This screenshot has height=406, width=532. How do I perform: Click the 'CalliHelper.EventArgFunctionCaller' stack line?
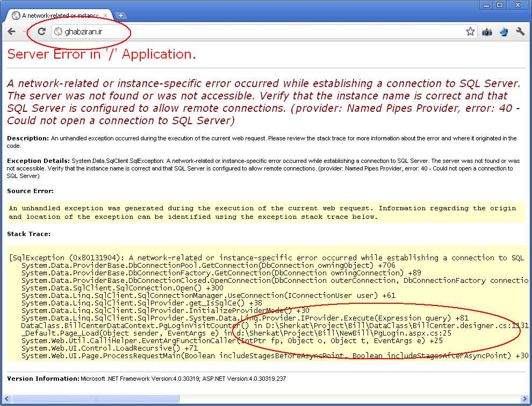pos(232,340)
